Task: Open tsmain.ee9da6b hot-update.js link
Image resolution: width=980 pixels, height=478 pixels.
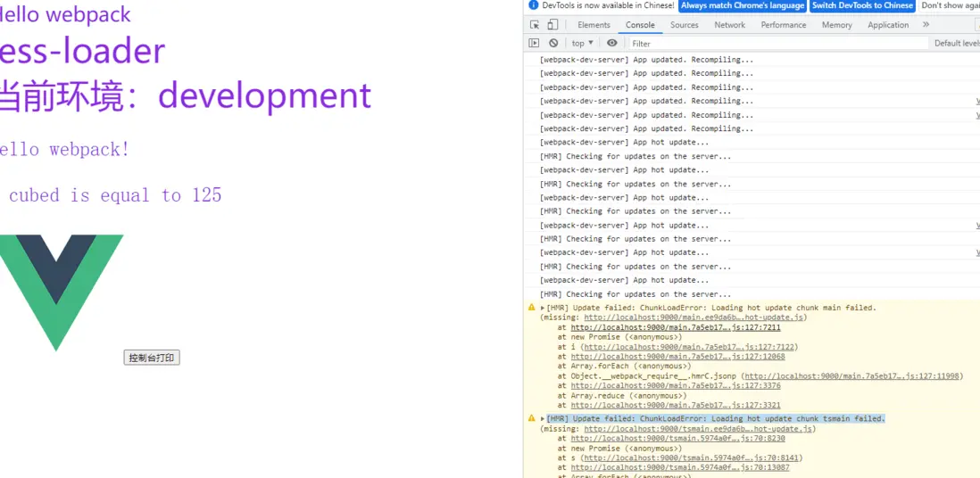Action: pyautogui.click(x=698, y=429)
